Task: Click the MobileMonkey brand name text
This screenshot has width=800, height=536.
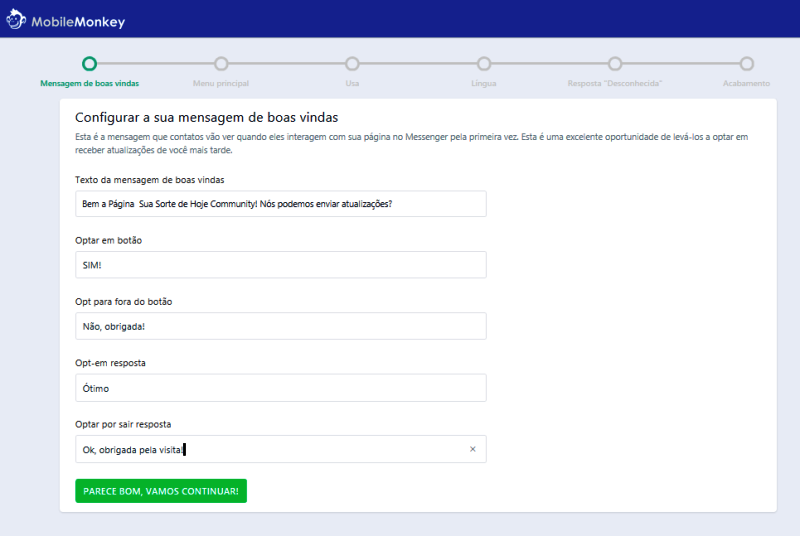Action: tap(78, 22)
